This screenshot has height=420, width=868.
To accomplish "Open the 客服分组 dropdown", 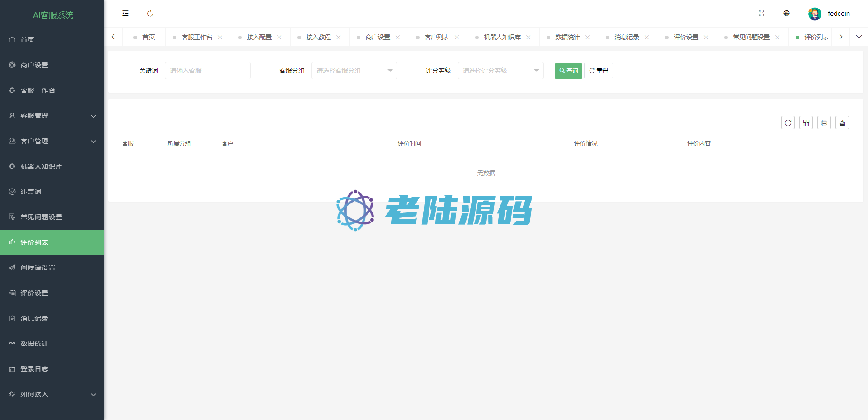I will pos(354,71).
